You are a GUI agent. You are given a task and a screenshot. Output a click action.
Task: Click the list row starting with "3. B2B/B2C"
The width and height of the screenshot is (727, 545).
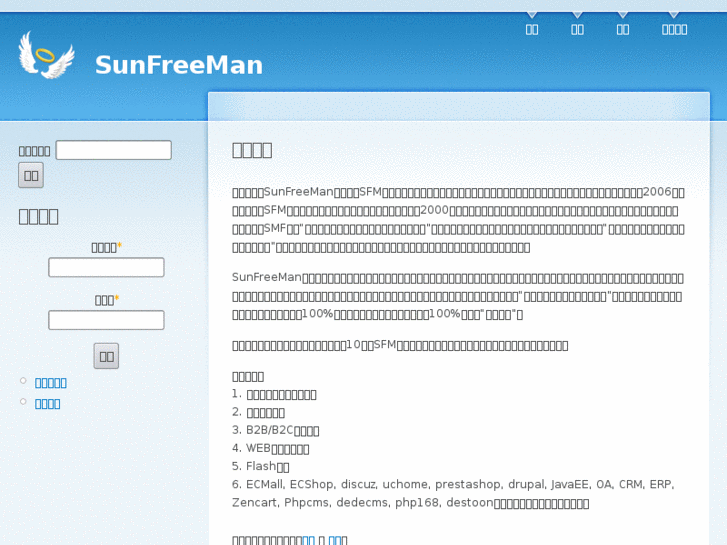pos(275,430)
